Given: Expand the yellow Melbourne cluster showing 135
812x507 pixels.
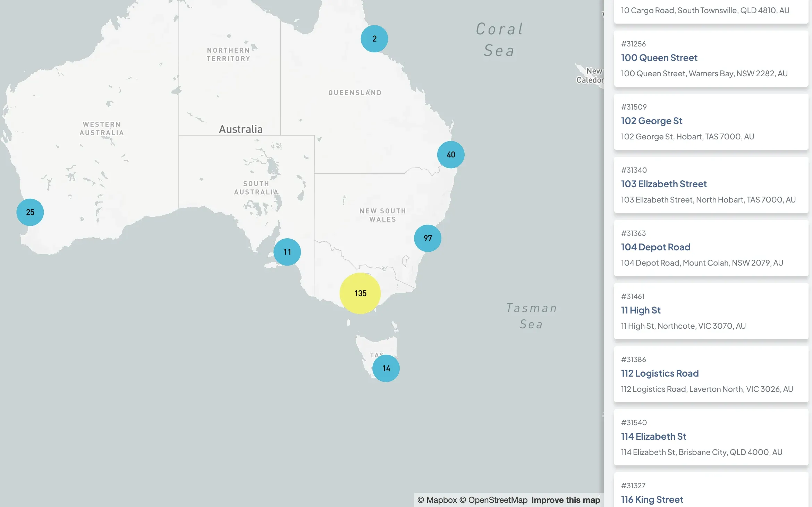Looking at the screenshot, I should [360, 293].
